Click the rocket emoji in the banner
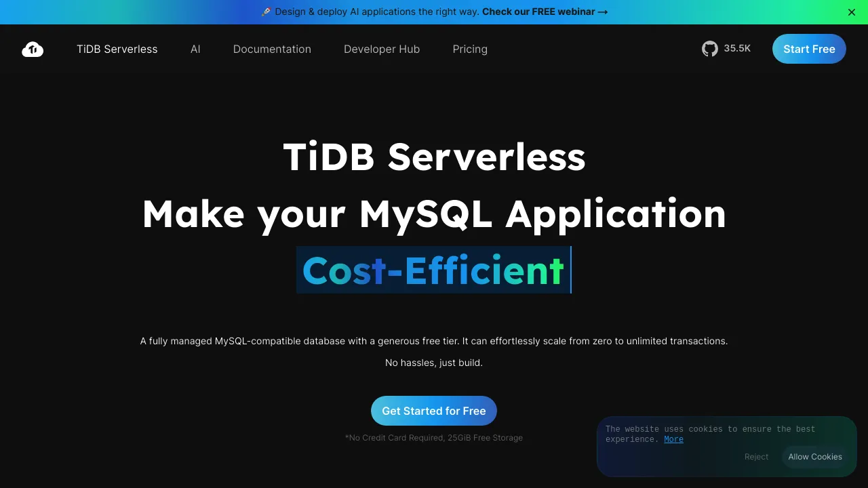This screenshot has width=868, height=488. point(266,12)
